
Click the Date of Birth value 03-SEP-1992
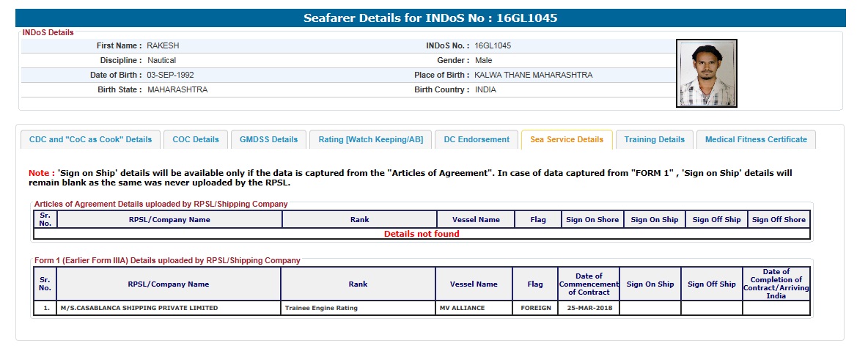coord(170,75)
